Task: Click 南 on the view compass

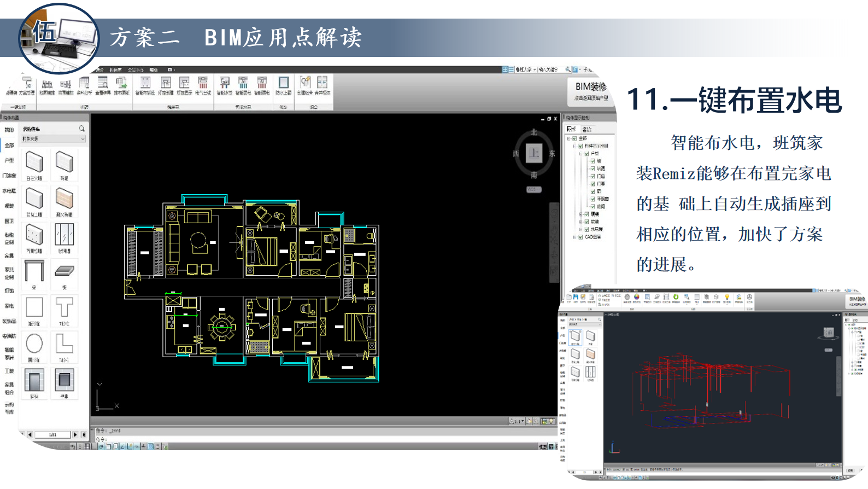Action: tap(534, 175)
